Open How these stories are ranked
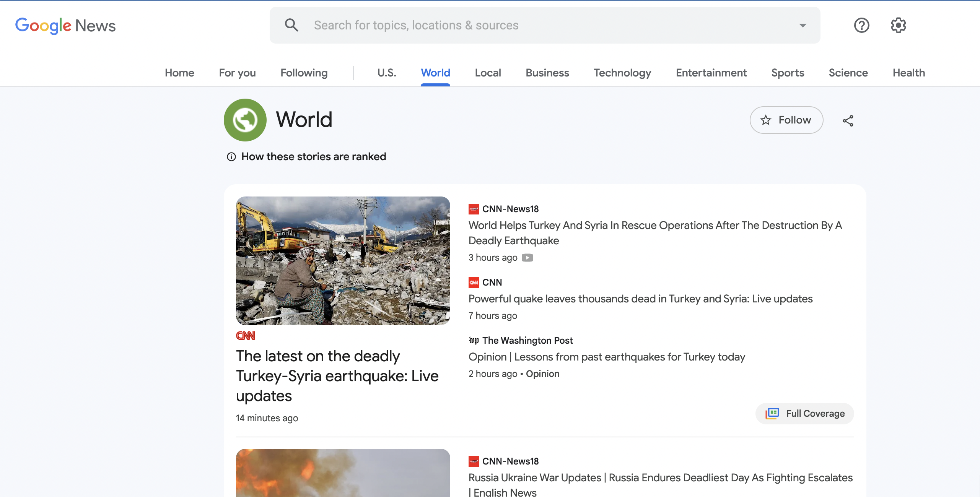 314,157
